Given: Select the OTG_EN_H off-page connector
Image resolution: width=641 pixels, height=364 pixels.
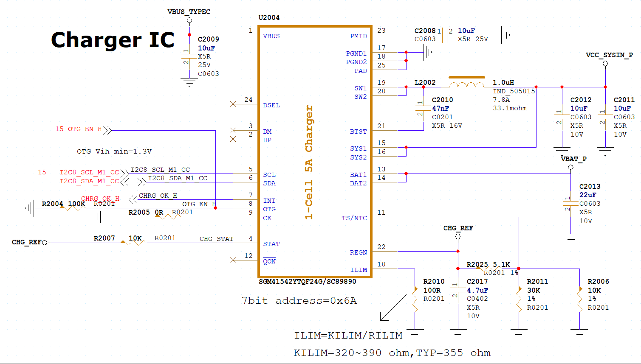Looking at the screenshot, I should point(107,130).
